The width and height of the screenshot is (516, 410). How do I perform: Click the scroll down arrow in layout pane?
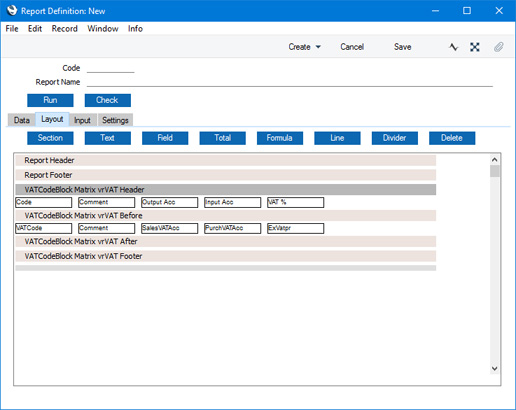tap(495, 368)
